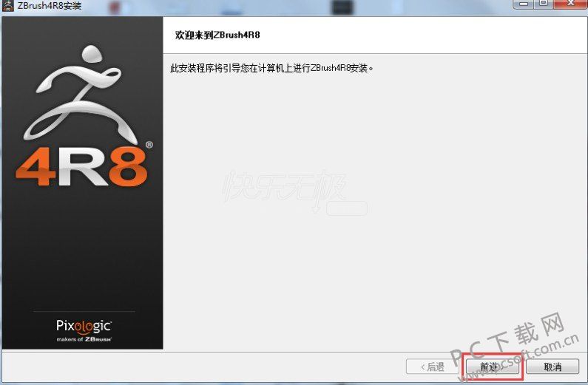This screenshot has height=385, width=588.
Task: Click the ZBrush 4R8 logo image
Action: click(x=84, y=116)
